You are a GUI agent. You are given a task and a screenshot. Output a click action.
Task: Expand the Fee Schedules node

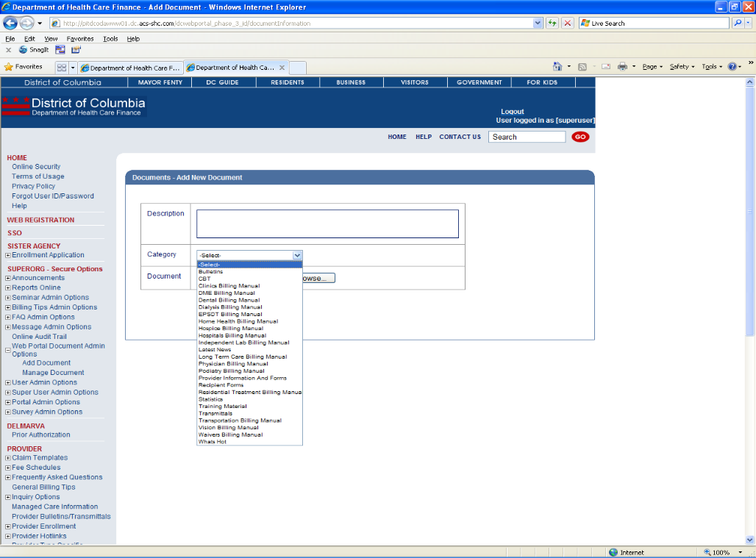pos(7,468)
